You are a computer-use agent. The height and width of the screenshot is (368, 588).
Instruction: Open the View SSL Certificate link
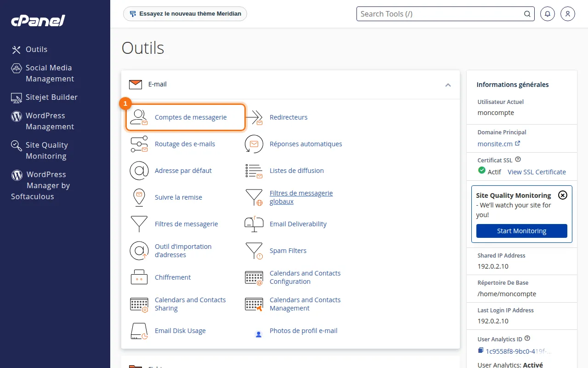pyautogui.click(x=537, y=172)
